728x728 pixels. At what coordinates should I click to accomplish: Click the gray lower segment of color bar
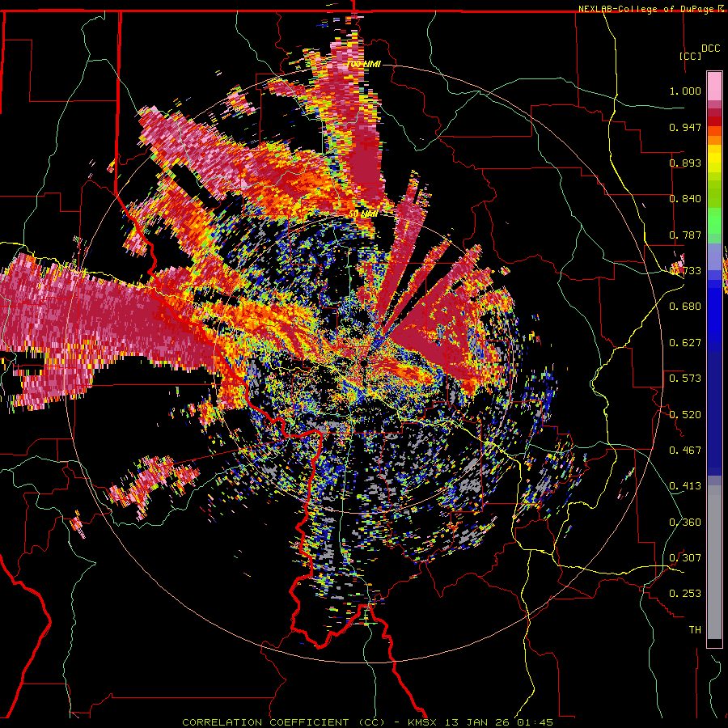tap(714, 562)
